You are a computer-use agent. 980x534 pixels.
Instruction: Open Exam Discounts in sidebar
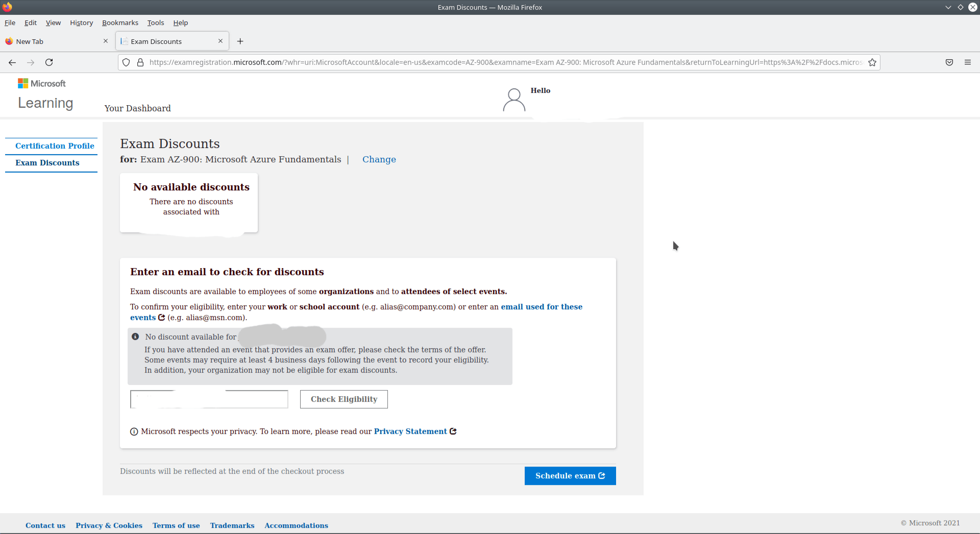pos(47,163)
